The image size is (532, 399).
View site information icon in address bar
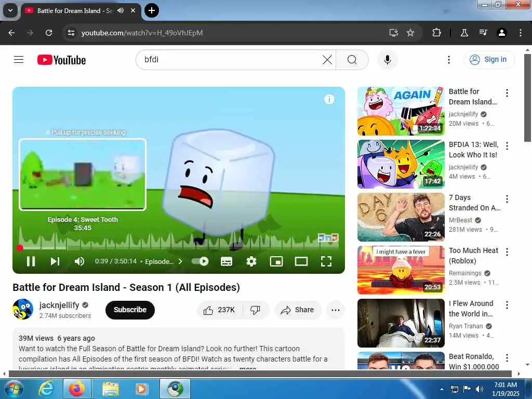click(x=71, y=33)
